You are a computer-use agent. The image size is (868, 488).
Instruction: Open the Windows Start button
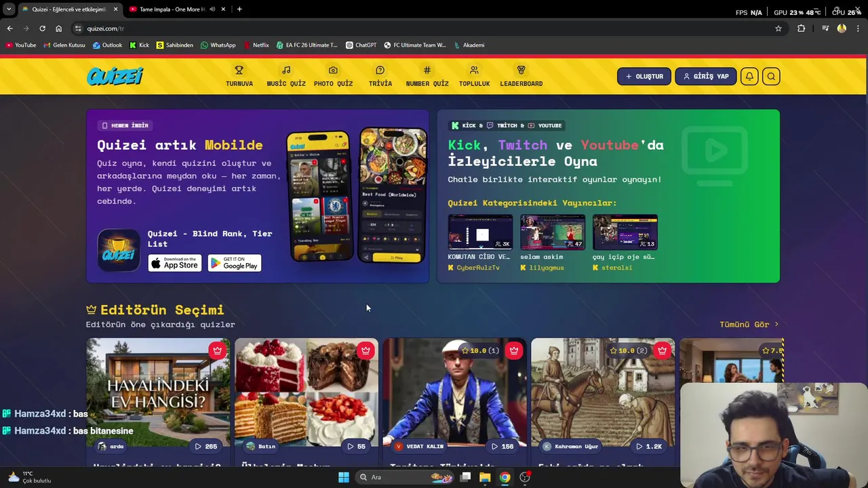(x=344, y=477)
